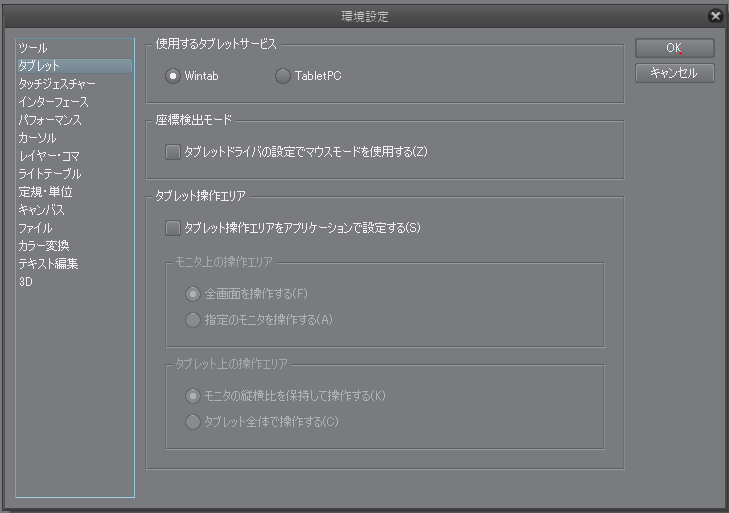Select the TabletPC radio button

coord(282,75)
